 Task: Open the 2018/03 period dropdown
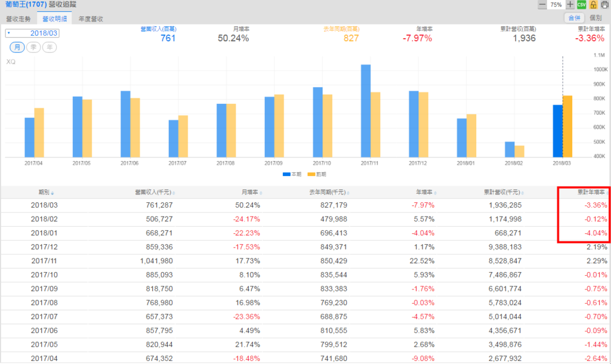pyautogui.click(x=32, y=33)
